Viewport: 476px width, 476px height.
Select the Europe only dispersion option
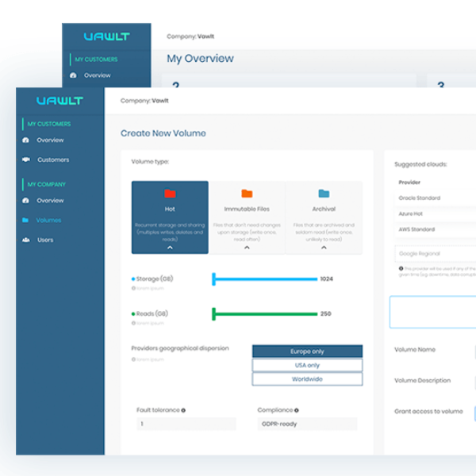point(307,351)
